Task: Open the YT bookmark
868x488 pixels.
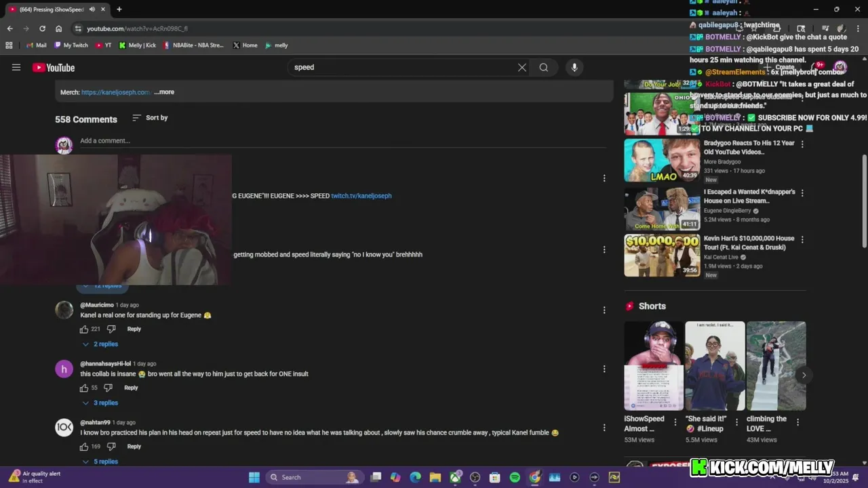Action: tap(104, 45)
